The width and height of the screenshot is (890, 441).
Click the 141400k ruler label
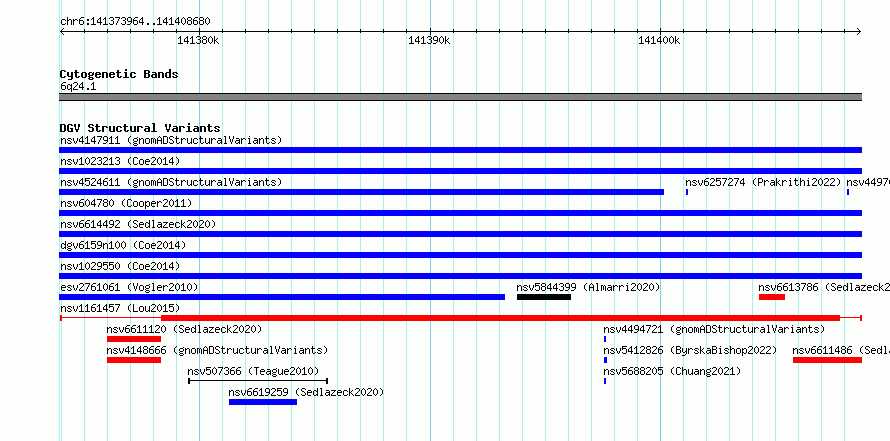tap(660, 40)
